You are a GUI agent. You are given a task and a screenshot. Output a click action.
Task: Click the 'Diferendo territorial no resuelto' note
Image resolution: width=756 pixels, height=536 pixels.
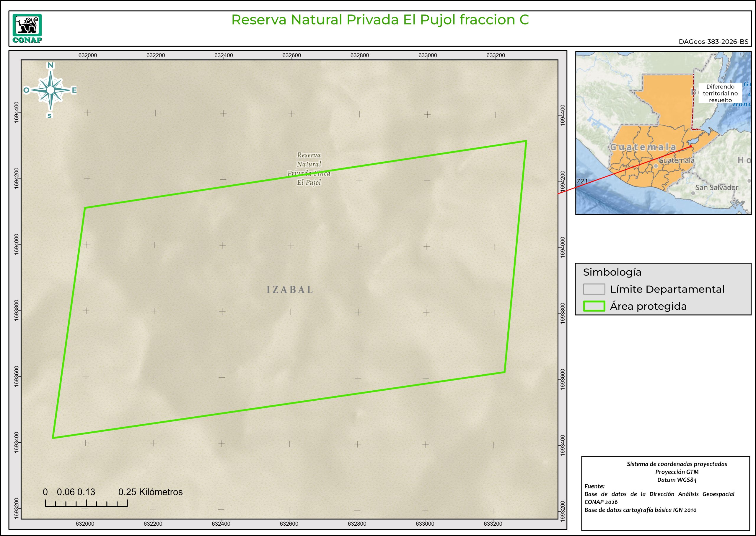point(720,93)
